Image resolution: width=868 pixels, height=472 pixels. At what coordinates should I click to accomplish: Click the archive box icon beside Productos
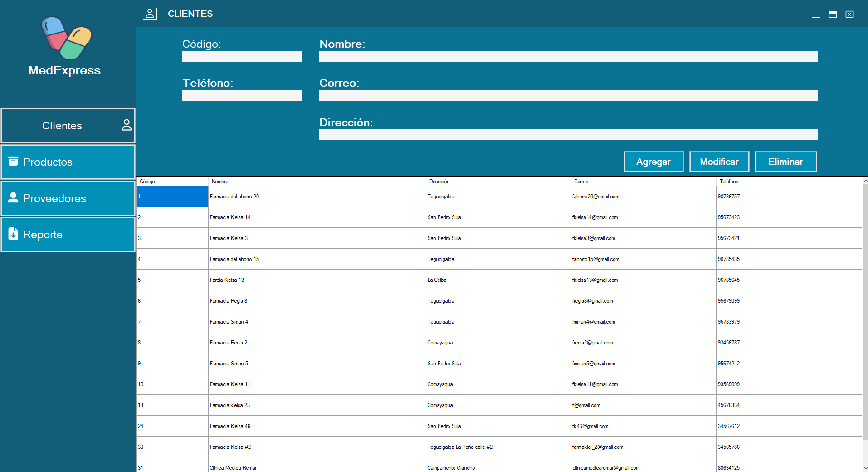13,161
